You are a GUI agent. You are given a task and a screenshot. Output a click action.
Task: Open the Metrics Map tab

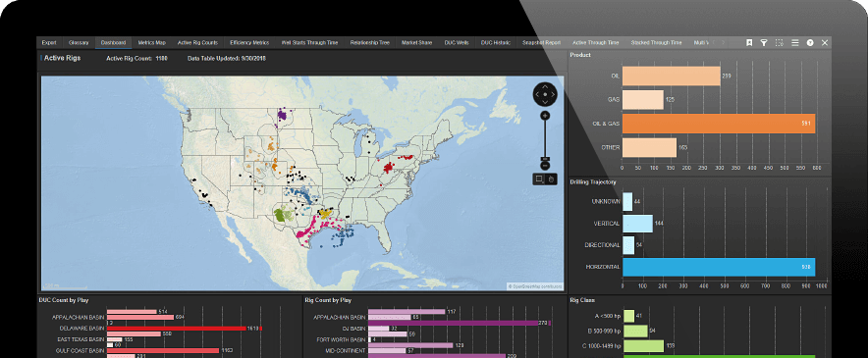pos(151,42)
